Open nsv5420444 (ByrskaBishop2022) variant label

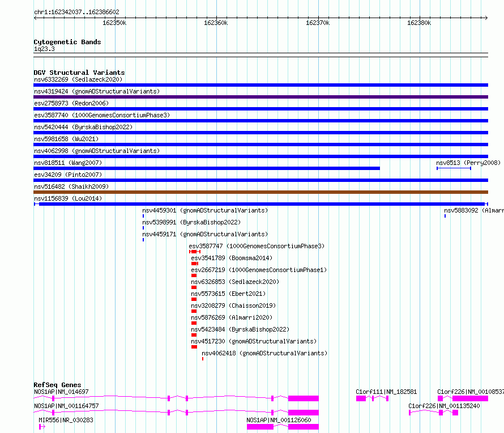[83, 127]
